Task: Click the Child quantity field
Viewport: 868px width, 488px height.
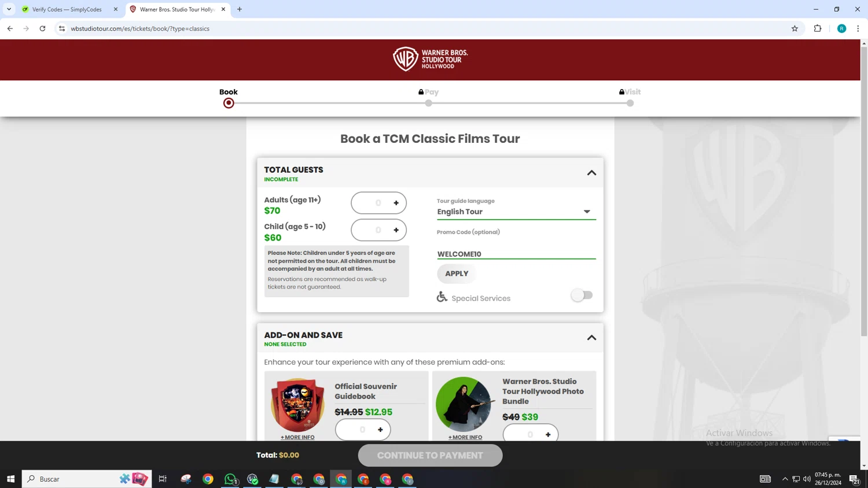Action: (378, 230)
